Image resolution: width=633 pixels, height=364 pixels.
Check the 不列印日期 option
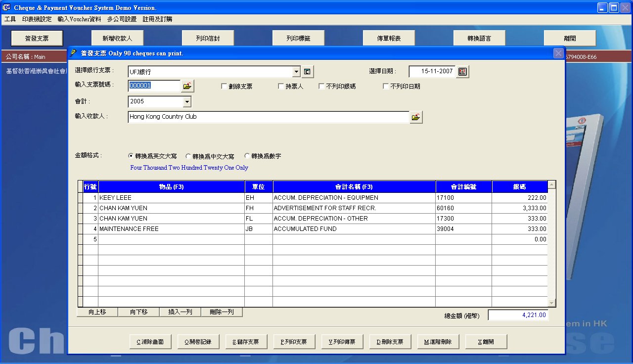pyautogui.click(x=386, y=87)
